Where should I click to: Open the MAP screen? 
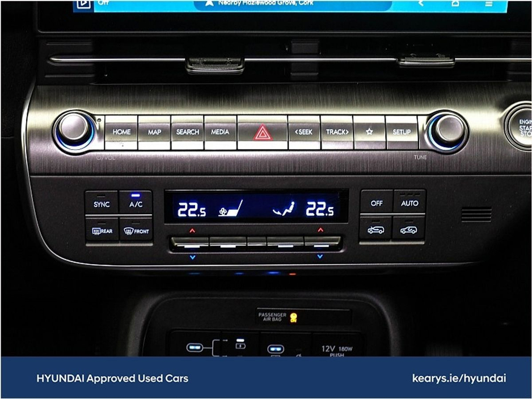(154, 132)
